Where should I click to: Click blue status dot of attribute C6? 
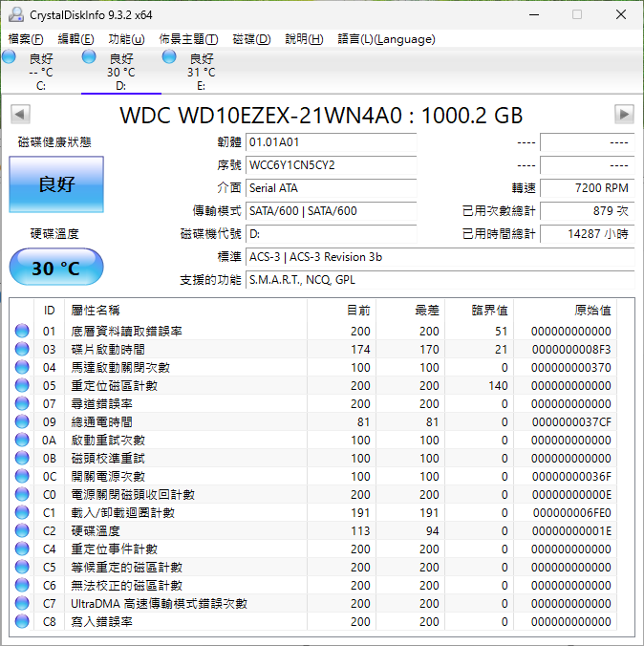click(22, 585)
